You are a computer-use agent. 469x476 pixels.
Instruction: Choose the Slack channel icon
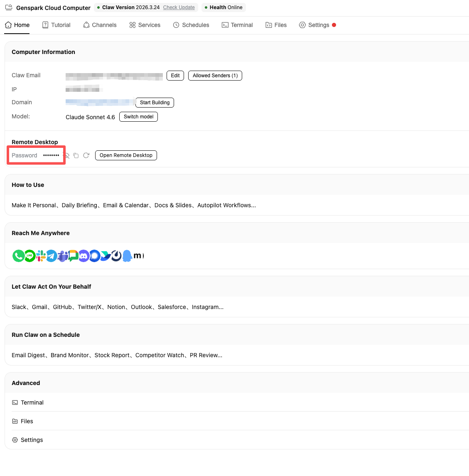(x=41, y=256)
